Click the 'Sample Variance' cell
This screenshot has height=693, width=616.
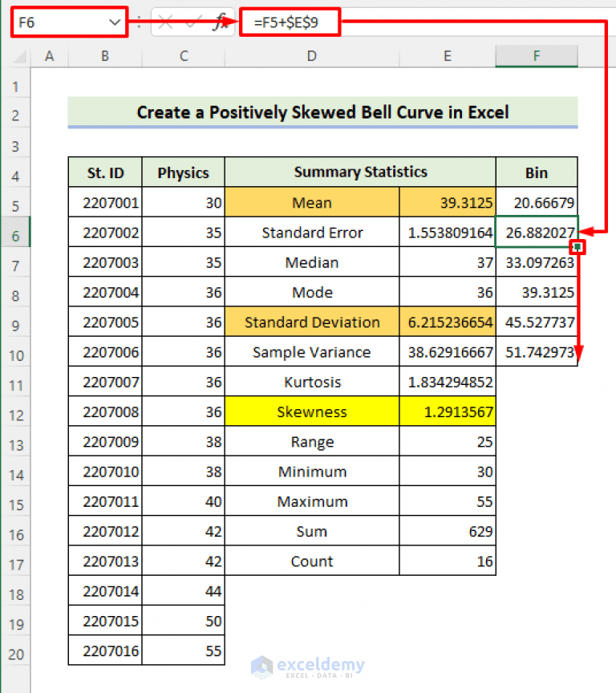click(312, 351)
